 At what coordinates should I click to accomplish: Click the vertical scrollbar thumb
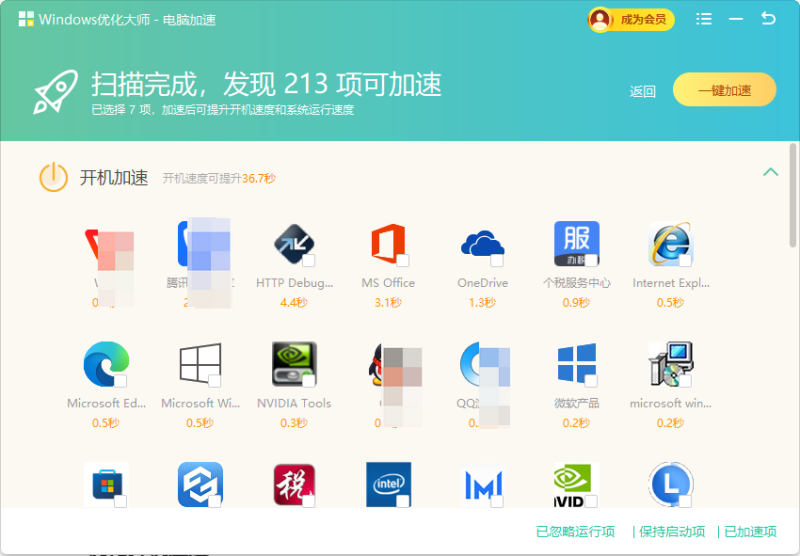tap(793, 195)
